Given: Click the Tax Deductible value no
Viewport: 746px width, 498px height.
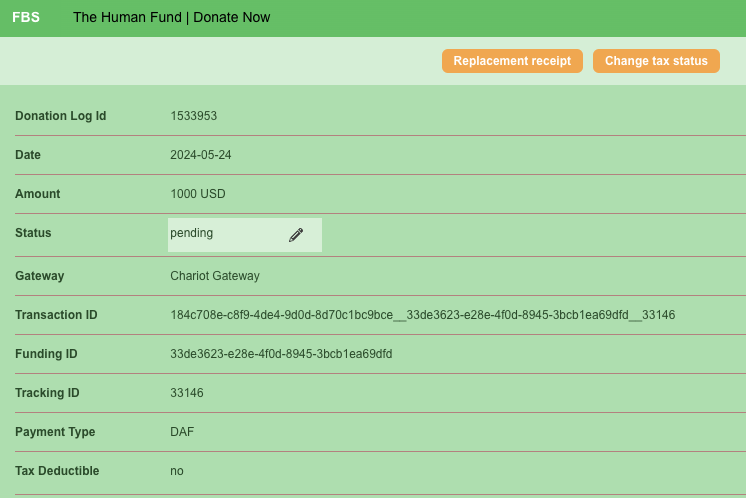Looking at the screenshot, I should pyautogui.click(x=177, y=471).
